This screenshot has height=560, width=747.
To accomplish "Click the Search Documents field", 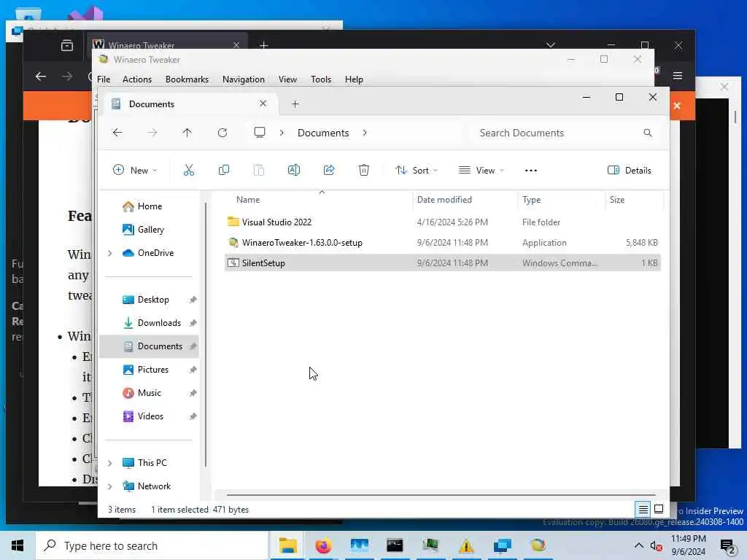I will click(565, 133).
